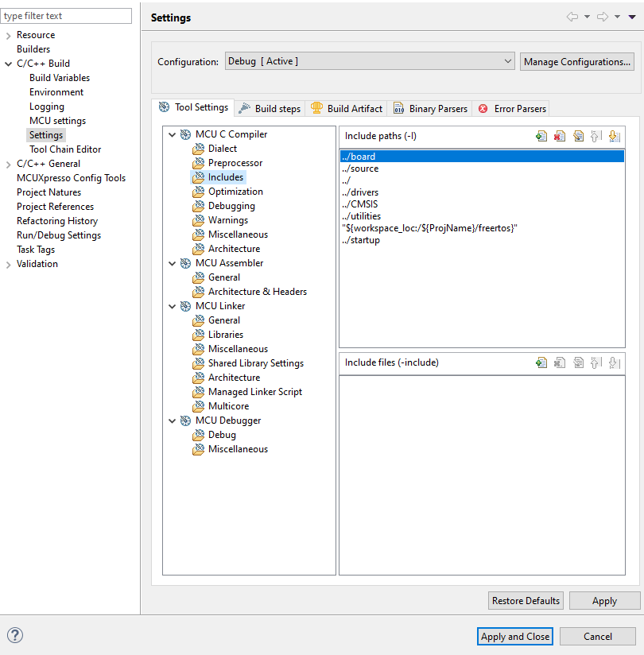This screenshot has width=644, height=655.
Task: Open forward history dropdown arrow
Action: click(617, 17)
